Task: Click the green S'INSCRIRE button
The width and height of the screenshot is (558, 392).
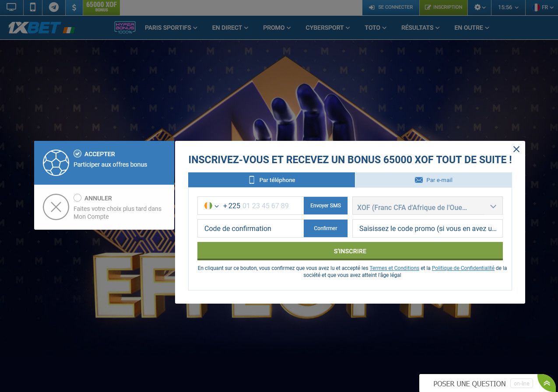Action: click(350, 251)
